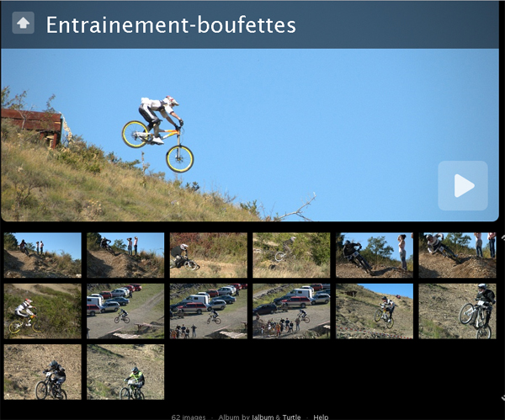Screen dimensions: 505x420
Task: Click the Entrainement-boufettes album title
Action: (x=171, y=24)
